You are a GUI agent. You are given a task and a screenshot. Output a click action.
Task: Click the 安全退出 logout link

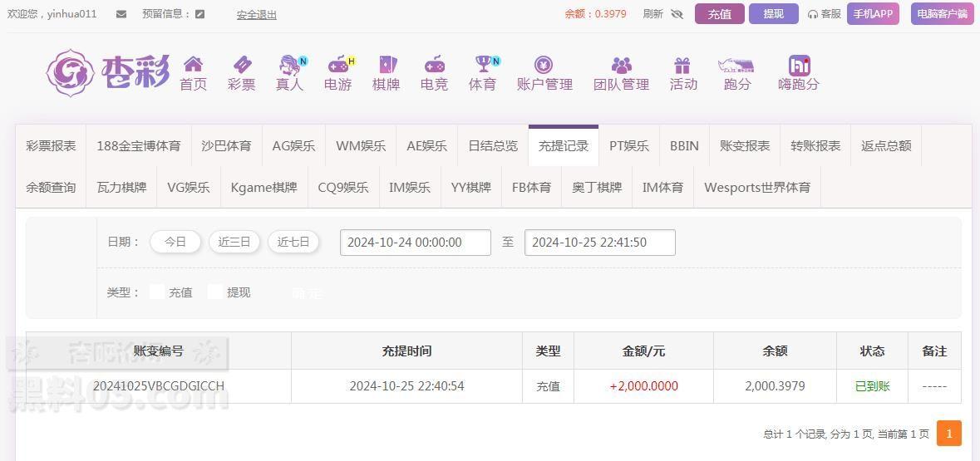click(256, 14)
